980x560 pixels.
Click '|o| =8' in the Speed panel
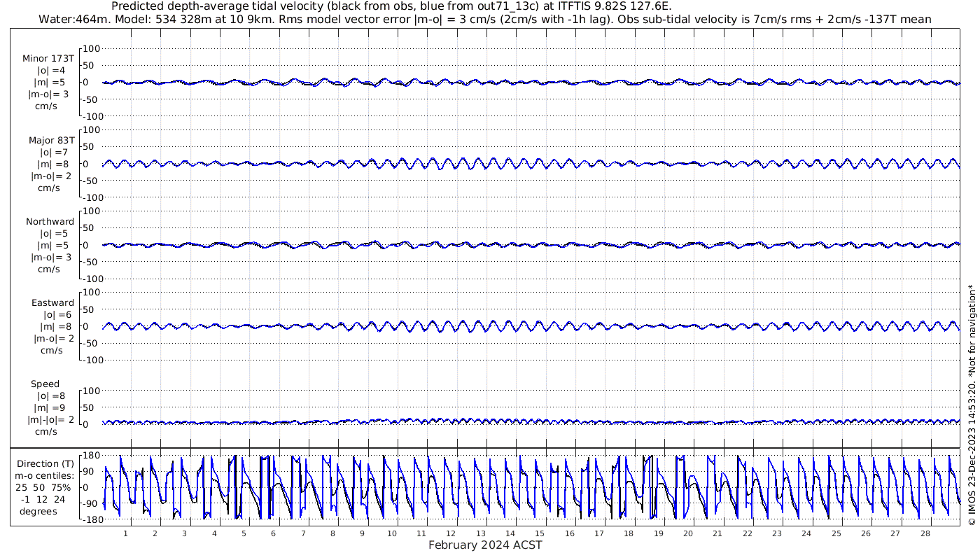[x=51, y=395]
